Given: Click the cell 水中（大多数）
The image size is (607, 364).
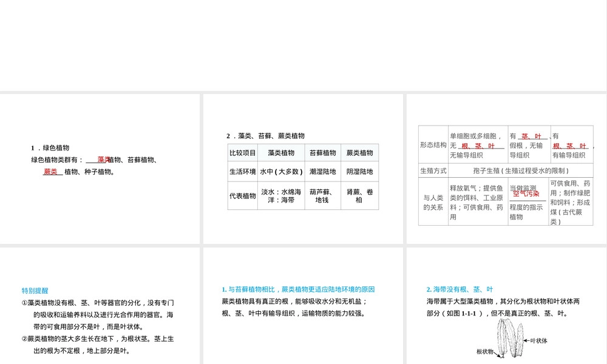Looking at the screenshot, I should (x=281, y=171).
